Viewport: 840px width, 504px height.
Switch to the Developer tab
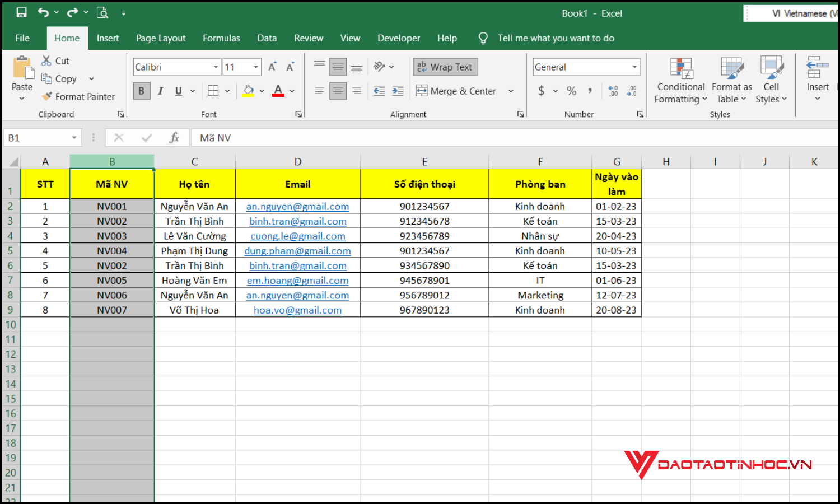(398, 38)
